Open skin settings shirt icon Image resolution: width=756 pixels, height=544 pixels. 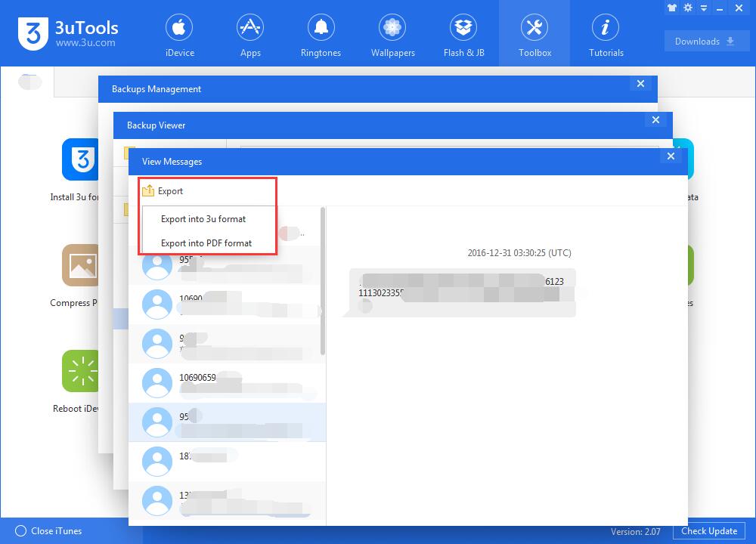point(672,8)
